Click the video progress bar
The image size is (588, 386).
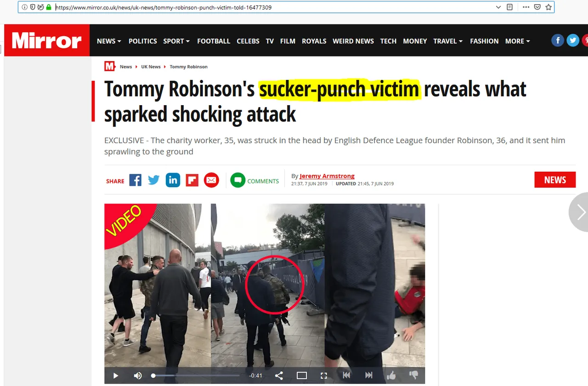pos(197,375)
